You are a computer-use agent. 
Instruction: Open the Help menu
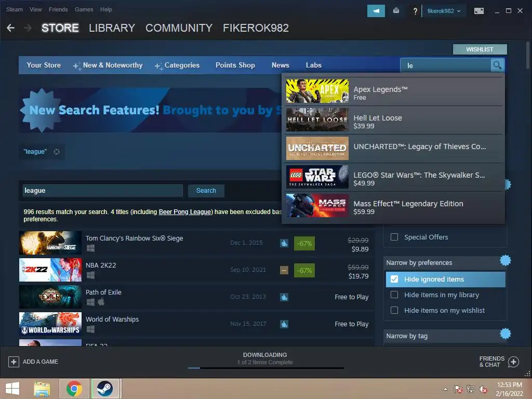[x=106, y=9]
